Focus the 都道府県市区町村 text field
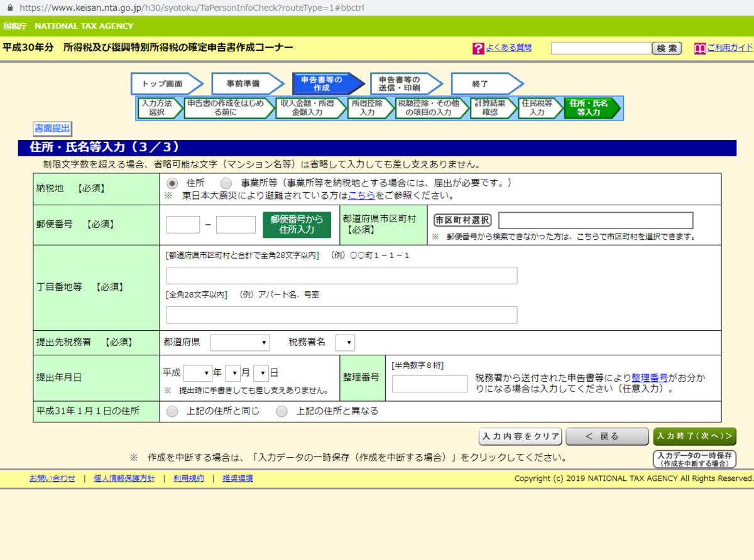The height and width of the screenshot is (560, 754). click(x=596, y=220)
